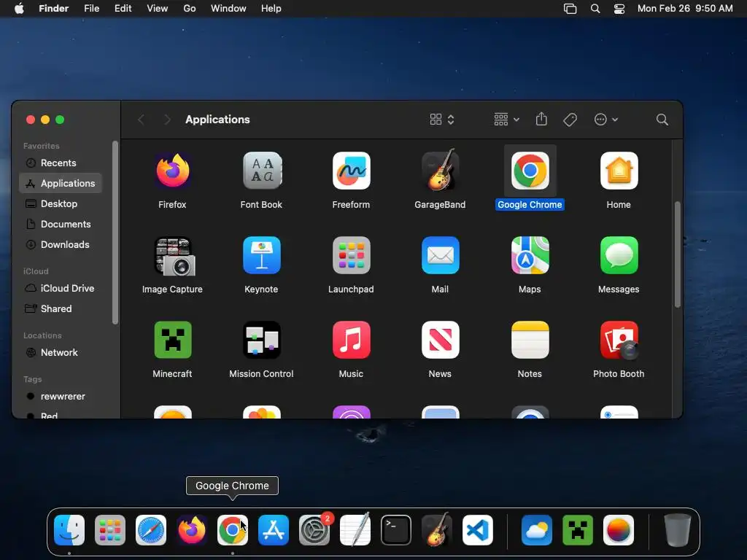This screenshot has width=747, height=560.
Task: Select the Maps app icon
Action: pyautogui.click(x=530, y=256)
